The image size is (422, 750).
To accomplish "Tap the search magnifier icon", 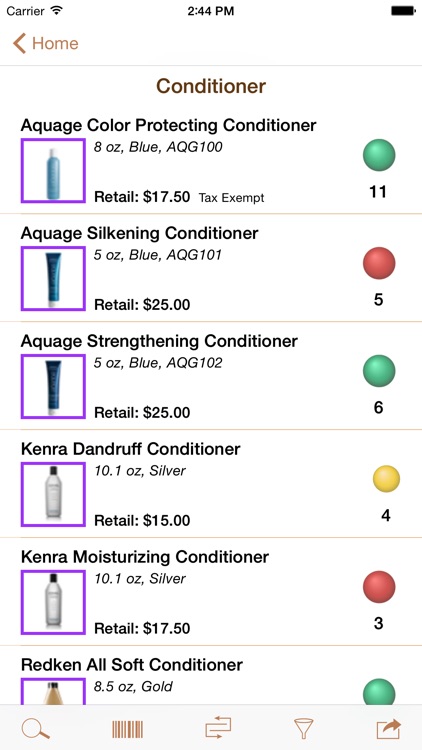I will point(35,729).
